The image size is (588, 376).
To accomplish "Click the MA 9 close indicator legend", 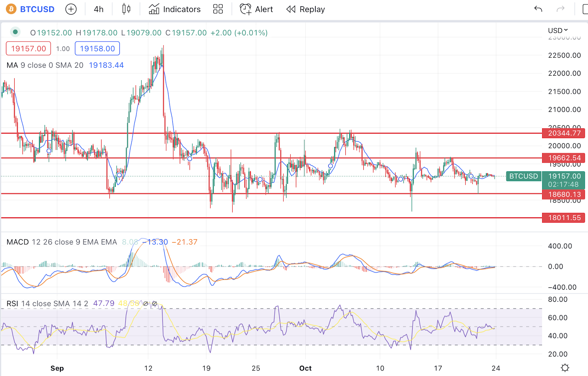I will 45,65.
